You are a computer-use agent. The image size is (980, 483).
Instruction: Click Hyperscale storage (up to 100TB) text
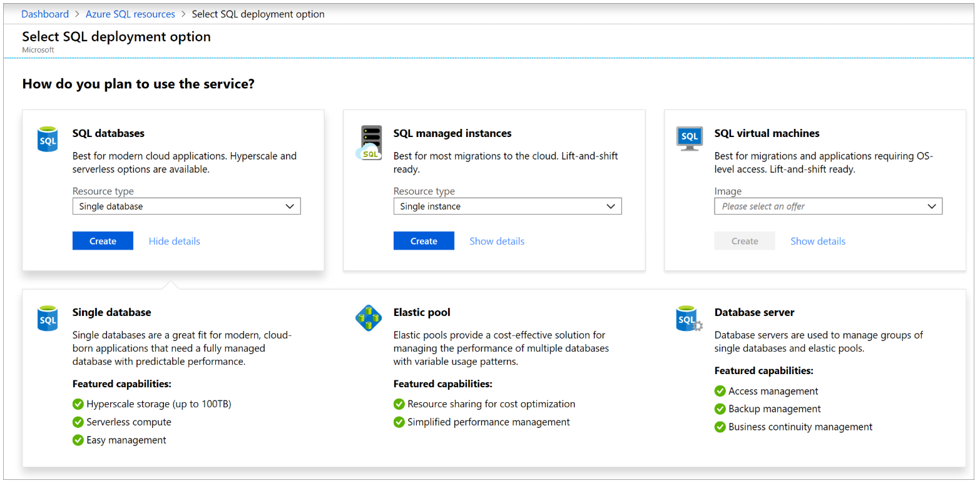[x=159, y=404]
